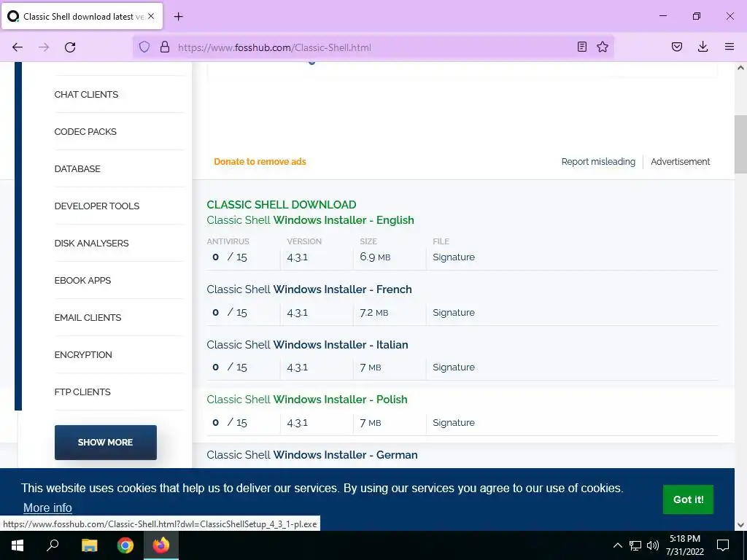Open network status tray icon
This screenshot has width=747, height=560.
coord(635,545)
